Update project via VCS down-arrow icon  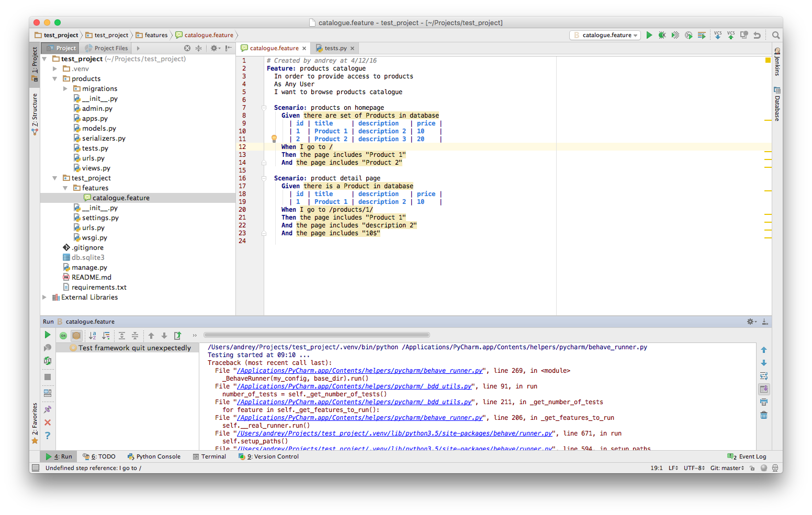[x=717, y=35]
